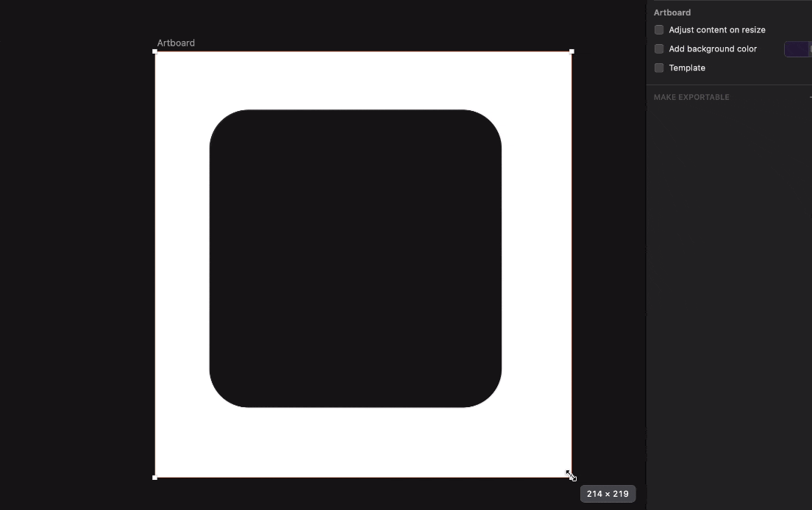Click the plus icon beside MAKE EXPORTABLE

[809, 96]
